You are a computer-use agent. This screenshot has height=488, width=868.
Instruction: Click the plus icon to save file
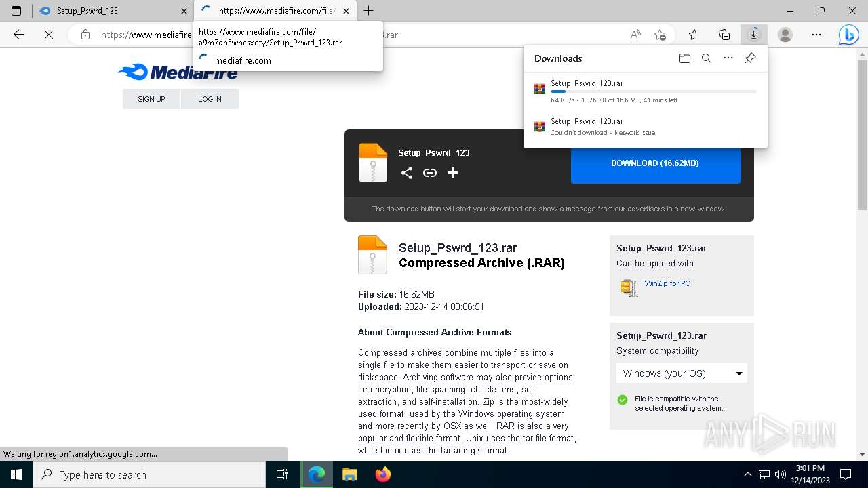pos(452,173)
